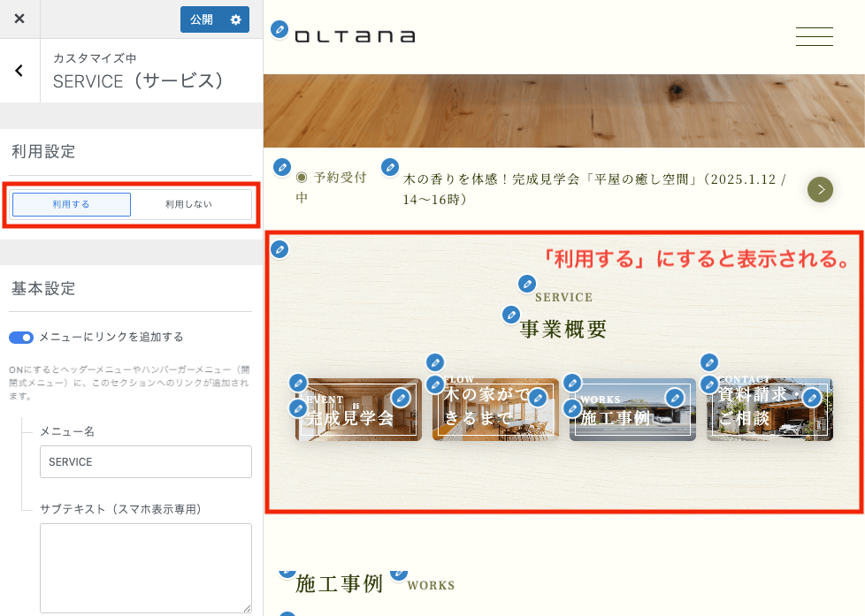Focus the メニュー名 input containing SERVICE

point(146,461)
